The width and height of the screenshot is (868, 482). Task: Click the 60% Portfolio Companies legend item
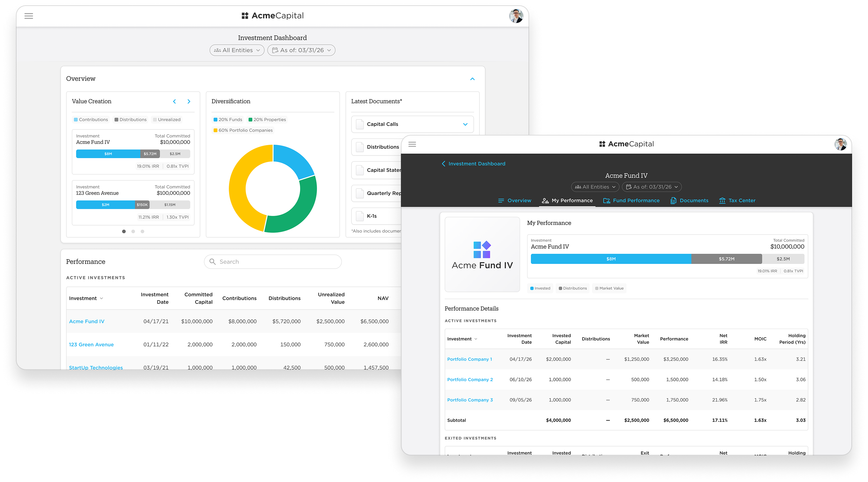[x=243, y=130]
